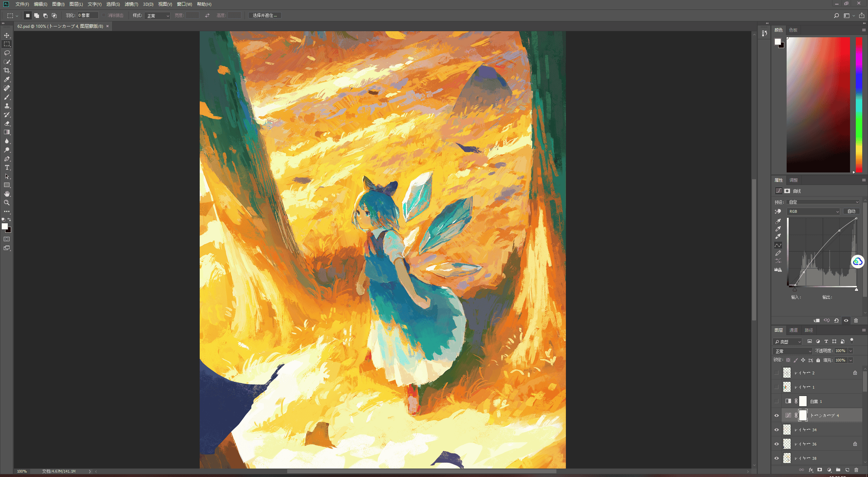Open the 类型 layer filter type dropdown
Screen dimensions: 868x477
point(787,341)
